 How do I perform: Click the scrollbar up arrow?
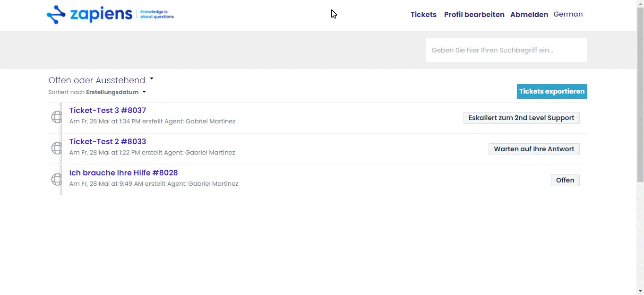click(x=640, y=4)
